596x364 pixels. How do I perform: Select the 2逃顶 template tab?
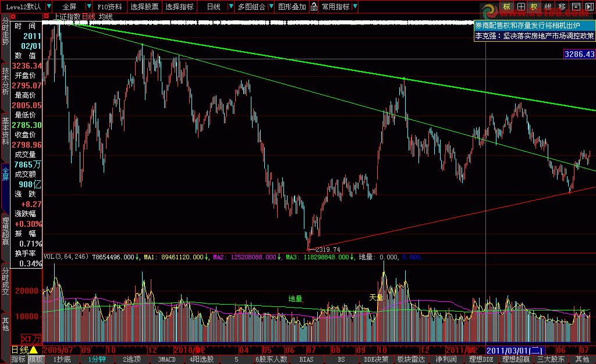pos(132,359)
